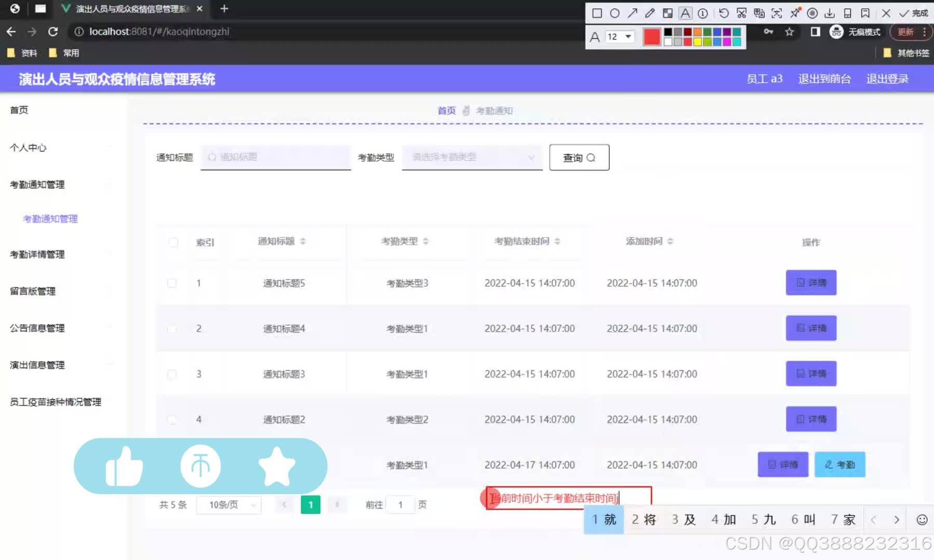
Task: Click the 查询 search button
Action: point(579,157)
